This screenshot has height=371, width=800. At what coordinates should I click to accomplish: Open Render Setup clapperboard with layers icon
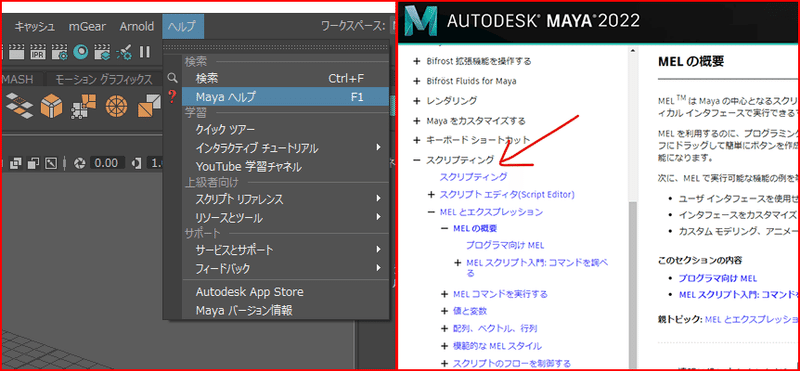pyautogui.click(x=102, y=51)
